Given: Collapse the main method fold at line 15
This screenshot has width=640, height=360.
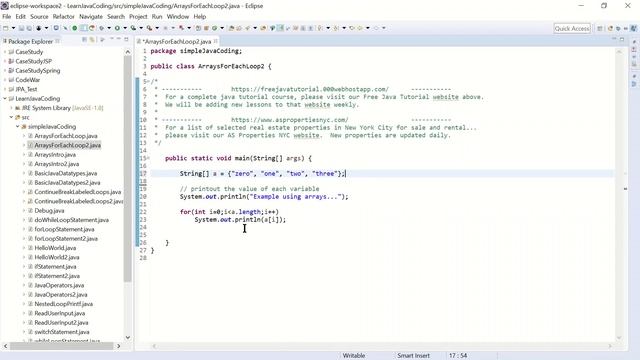Looking at the screenshot, I should click(149, 158).
